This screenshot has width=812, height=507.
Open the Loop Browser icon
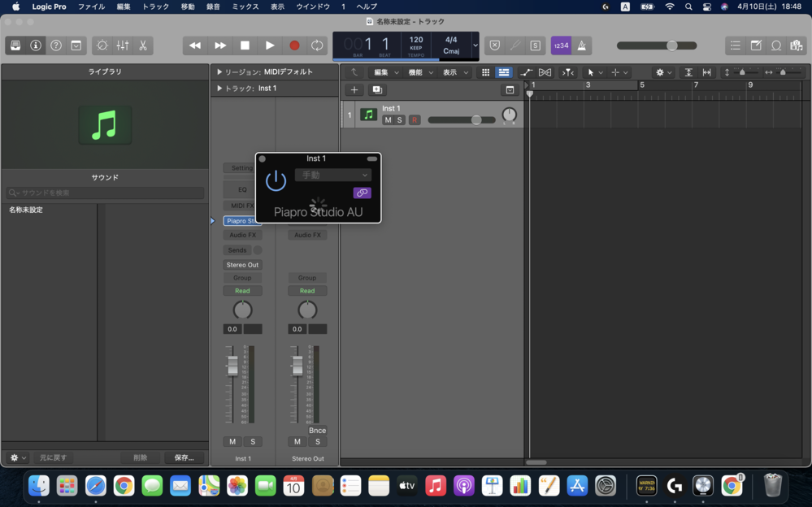[776, 45]
